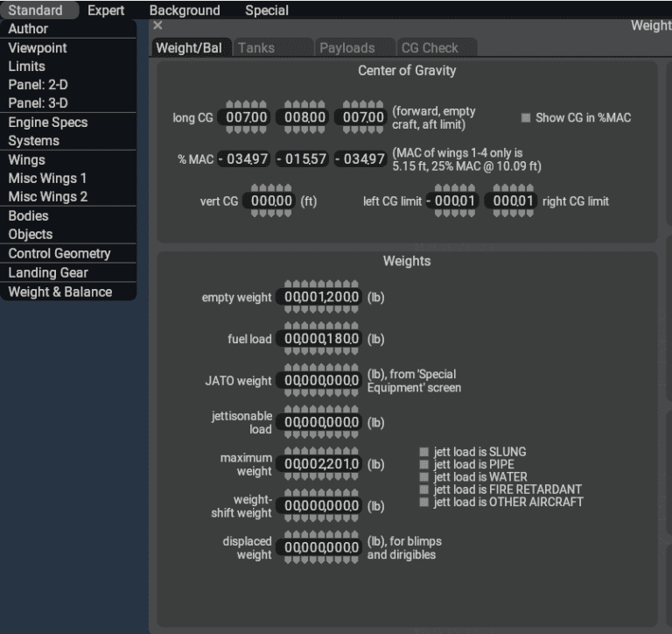The height and width of the screenshot is (634, 672).
Task: Open the Background menu
Action: coord(185,11)
